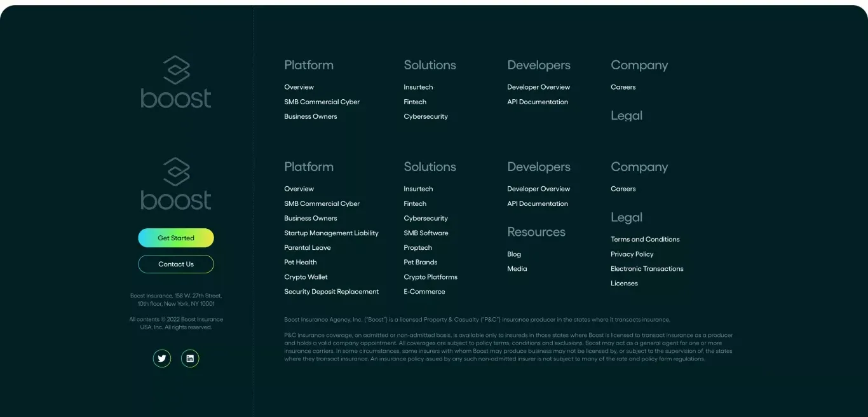
Task: View Terms and Conditions
Action: click(x=645, y=240)
